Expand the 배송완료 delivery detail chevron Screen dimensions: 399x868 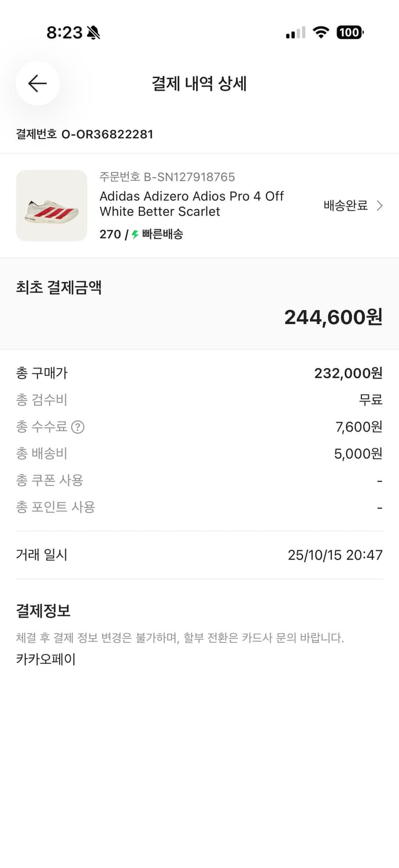coord(380,205)
